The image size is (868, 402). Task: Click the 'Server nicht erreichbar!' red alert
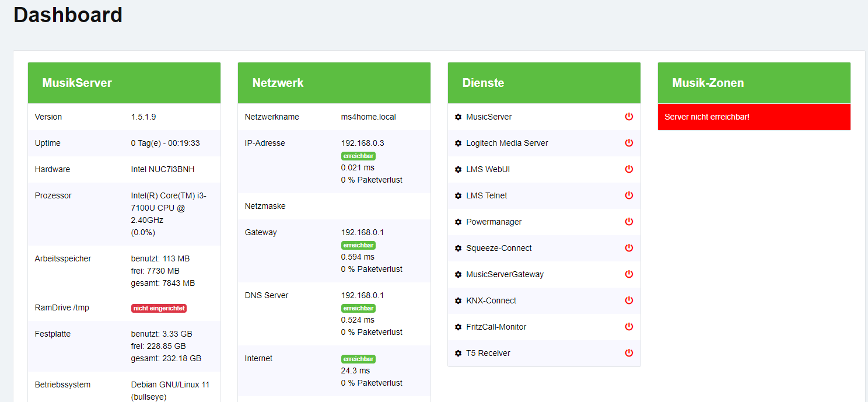(x=754, y=117)
